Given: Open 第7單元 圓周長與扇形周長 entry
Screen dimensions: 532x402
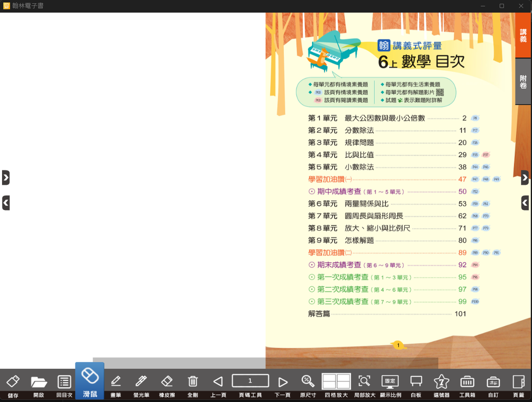Looking at the screenshot, I should coord(387,216).
